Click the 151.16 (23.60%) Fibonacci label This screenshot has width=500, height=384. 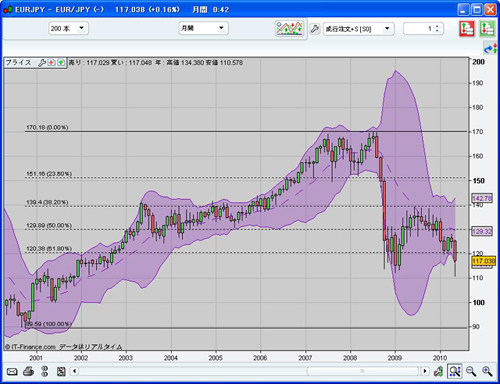[x=49, y=174]
